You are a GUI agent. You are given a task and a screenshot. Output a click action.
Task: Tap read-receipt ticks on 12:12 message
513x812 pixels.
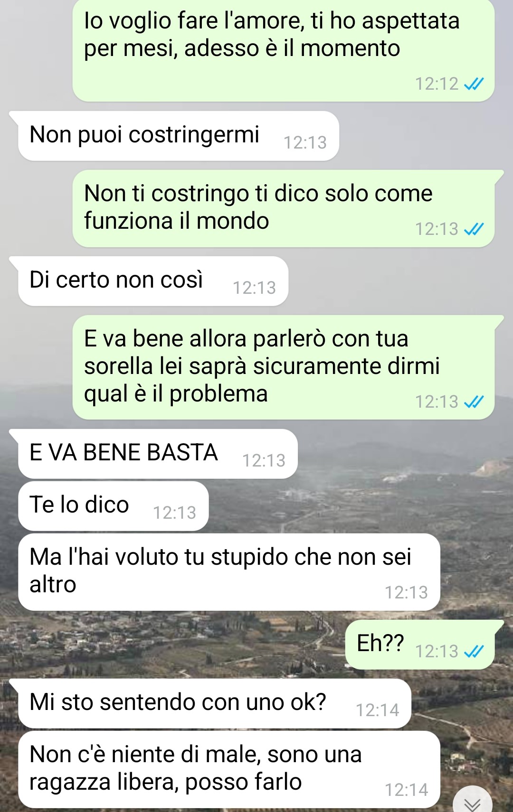474,84
